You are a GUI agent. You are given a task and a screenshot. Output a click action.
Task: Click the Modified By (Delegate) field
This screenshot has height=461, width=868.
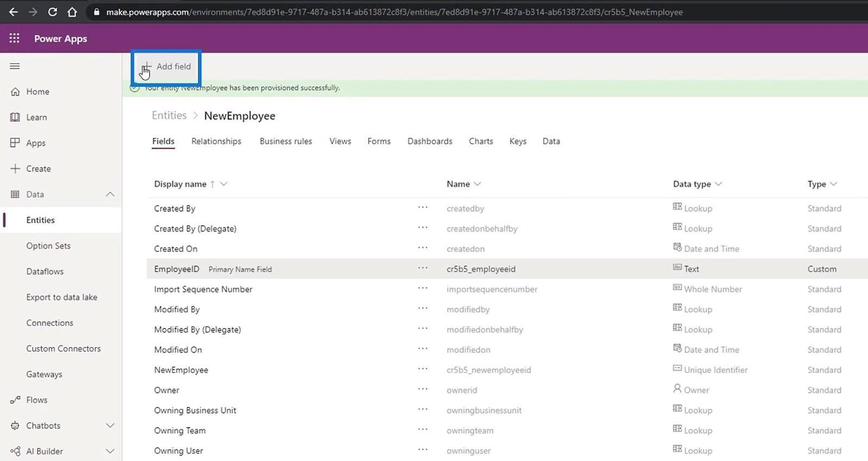coord(197,329)
